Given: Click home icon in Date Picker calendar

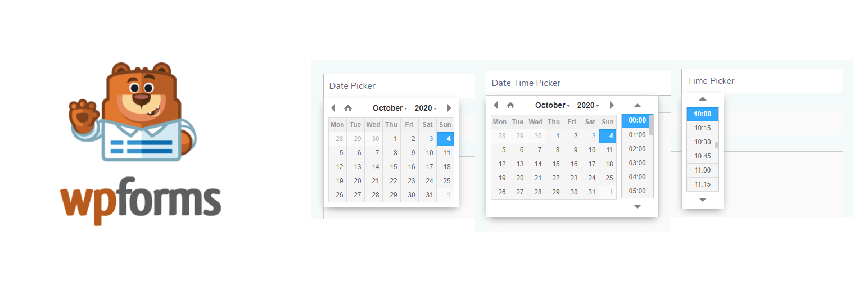Looking at the screenshot, I should click(348, 108).
